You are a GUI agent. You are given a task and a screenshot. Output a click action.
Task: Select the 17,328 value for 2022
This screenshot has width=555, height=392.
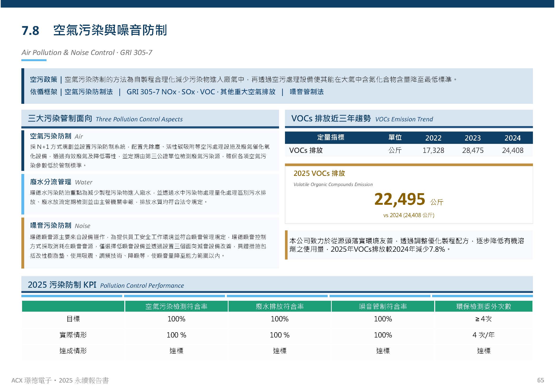[434, 151]
